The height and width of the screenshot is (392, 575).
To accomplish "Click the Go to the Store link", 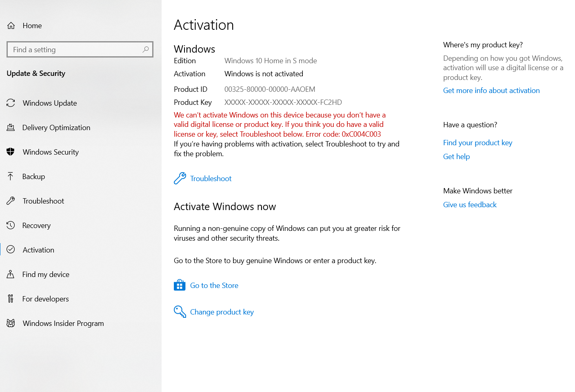I will [x=214, y=286].
